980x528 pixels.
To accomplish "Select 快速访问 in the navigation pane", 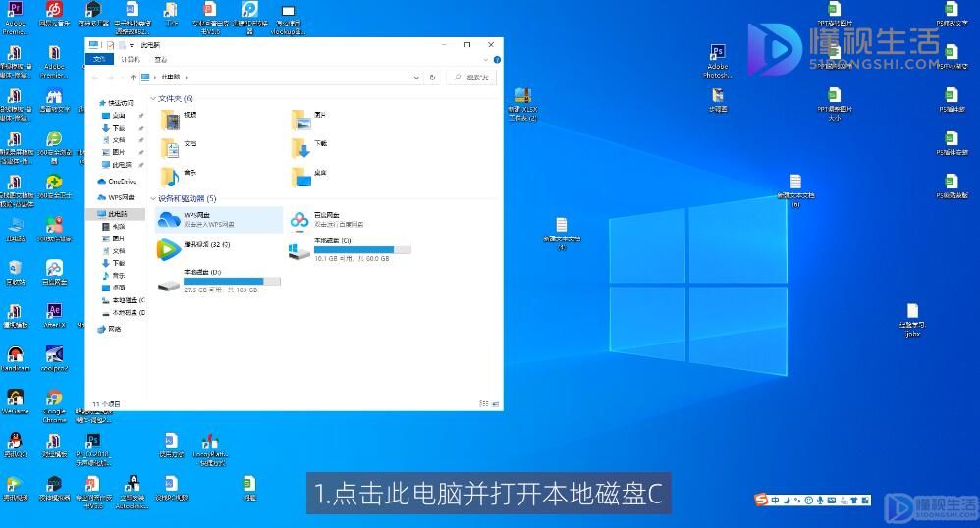I will coord(116,103).
